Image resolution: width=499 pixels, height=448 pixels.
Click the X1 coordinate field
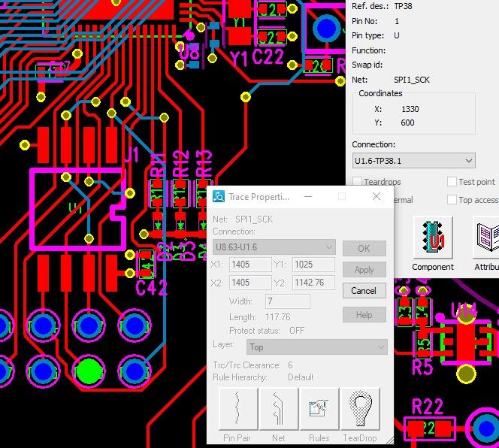tap(250, 265)
